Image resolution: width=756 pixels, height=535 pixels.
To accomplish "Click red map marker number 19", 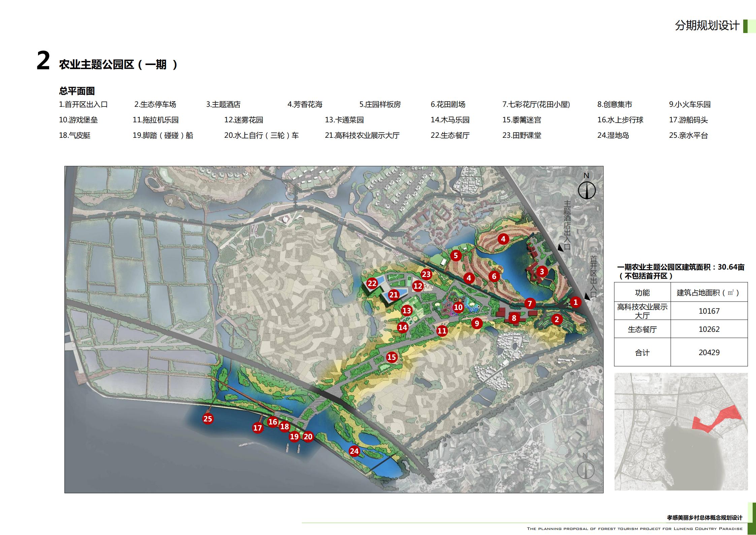I will point(294,437).
